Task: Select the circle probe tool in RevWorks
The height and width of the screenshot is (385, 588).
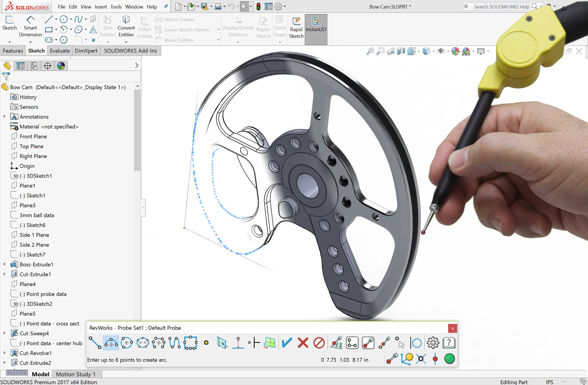Action: click(x=127, y=342)
